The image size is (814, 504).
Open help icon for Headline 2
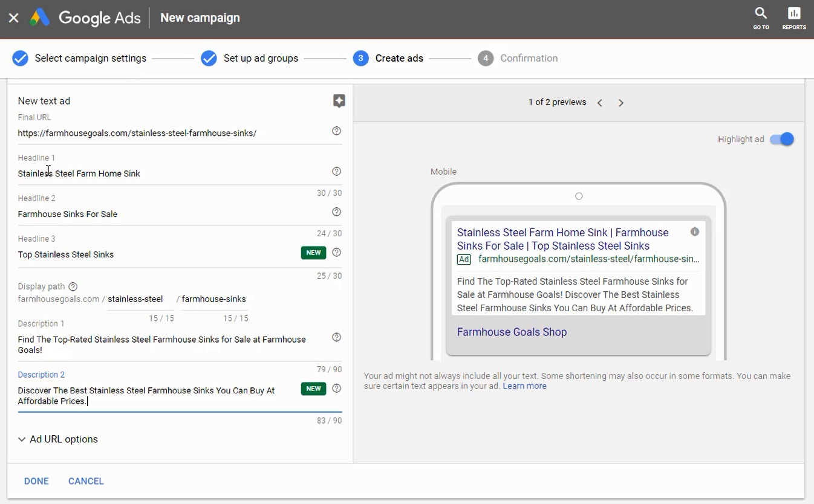[337, 212]
